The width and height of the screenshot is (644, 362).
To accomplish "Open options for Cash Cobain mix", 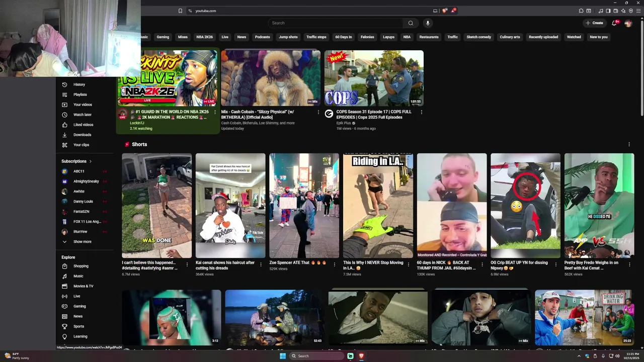I will click(x=318, y=112).
